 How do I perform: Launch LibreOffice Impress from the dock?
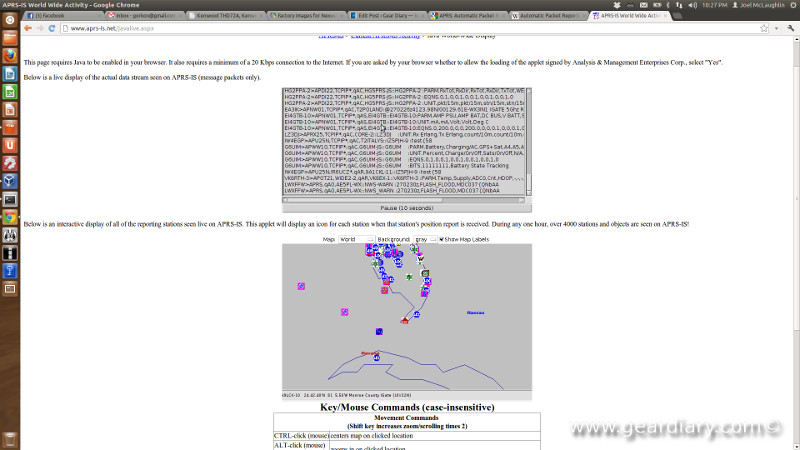[10, 110]
